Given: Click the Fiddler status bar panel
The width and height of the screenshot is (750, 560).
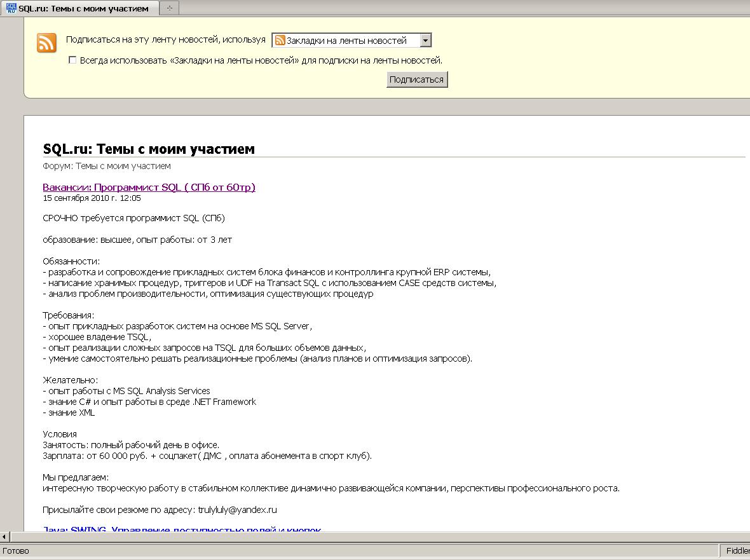Looking at the screenshot, I should click(x=737, y=550).
